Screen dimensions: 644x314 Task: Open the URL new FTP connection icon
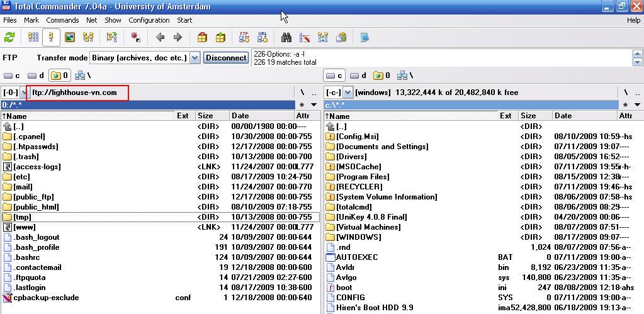263,37
